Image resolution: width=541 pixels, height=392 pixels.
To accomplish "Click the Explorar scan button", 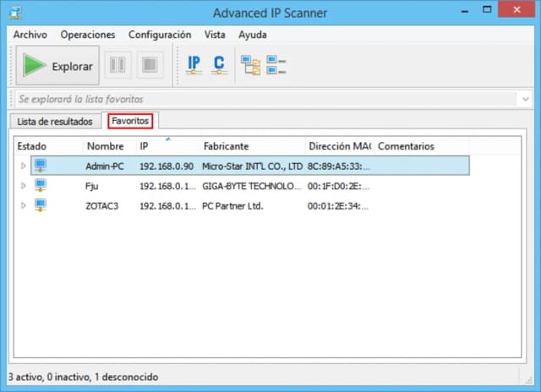I will 57,66.
